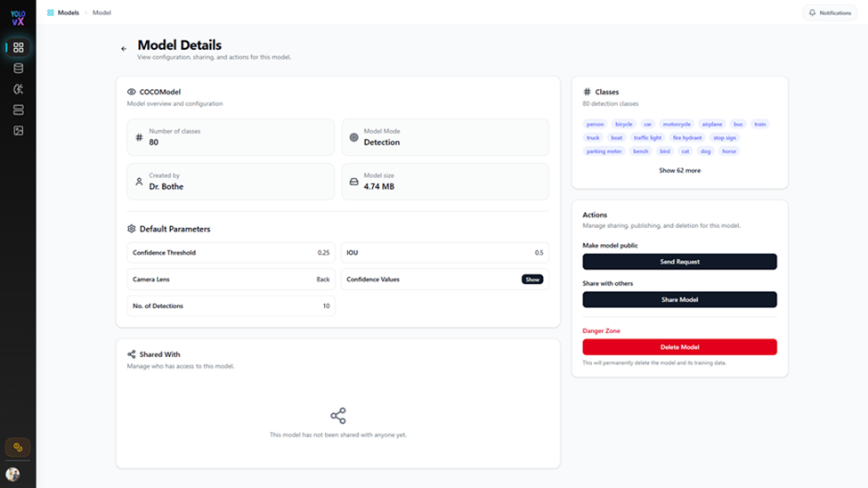The image size is (868, 488).
Task: Open the Notifications button
Action: (x=830, y=12)
